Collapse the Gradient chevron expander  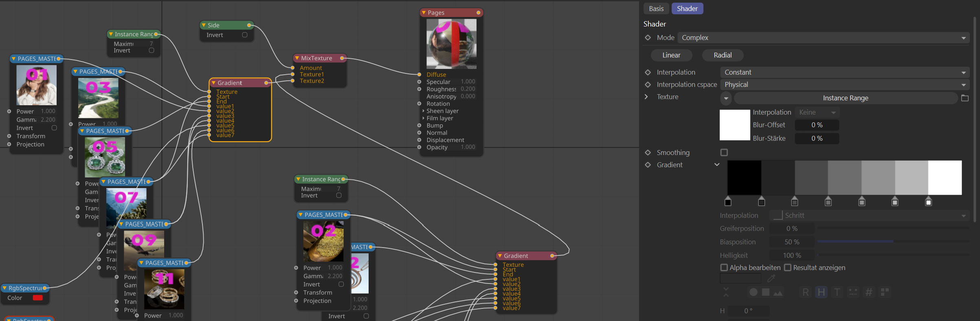click(717, 165)
